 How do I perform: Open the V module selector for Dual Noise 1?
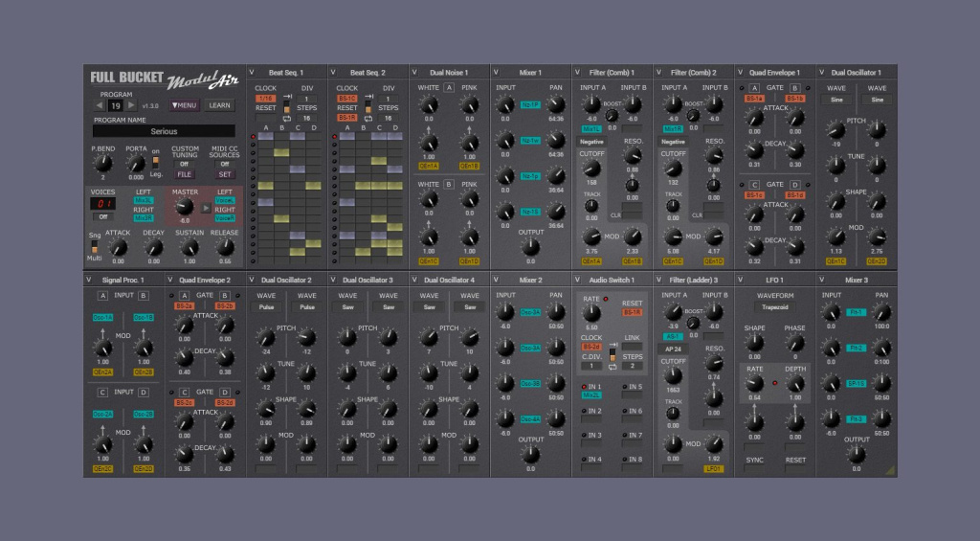[414, 73]
